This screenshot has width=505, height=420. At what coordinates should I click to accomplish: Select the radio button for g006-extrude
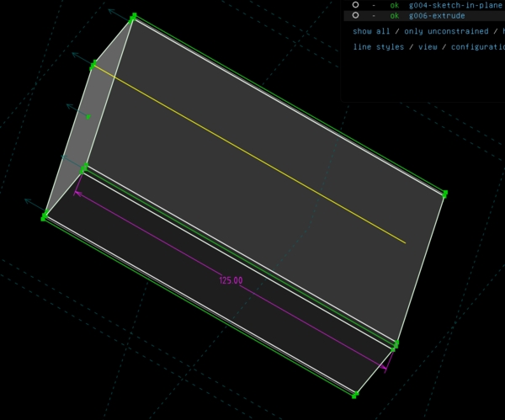point(355,15)
